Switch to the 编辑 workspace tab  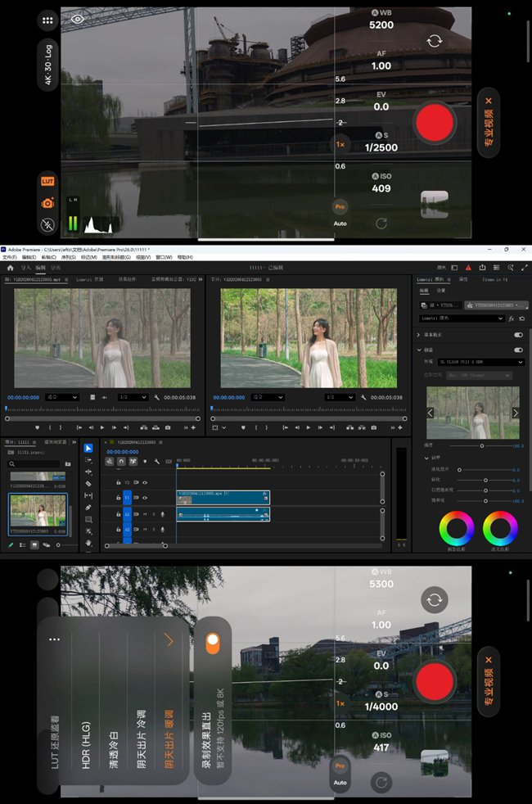tap(40, 267)
